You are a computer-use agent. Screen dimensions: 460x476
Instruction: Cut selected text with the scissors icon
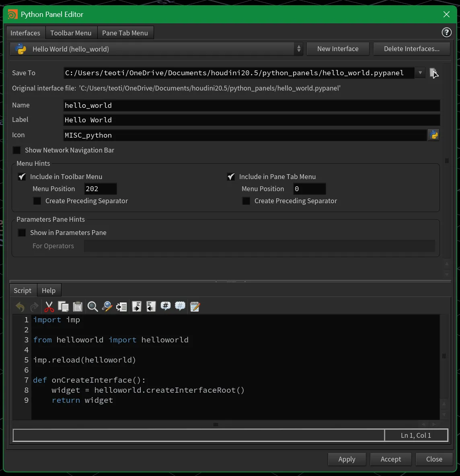click(x=49, y=306)
